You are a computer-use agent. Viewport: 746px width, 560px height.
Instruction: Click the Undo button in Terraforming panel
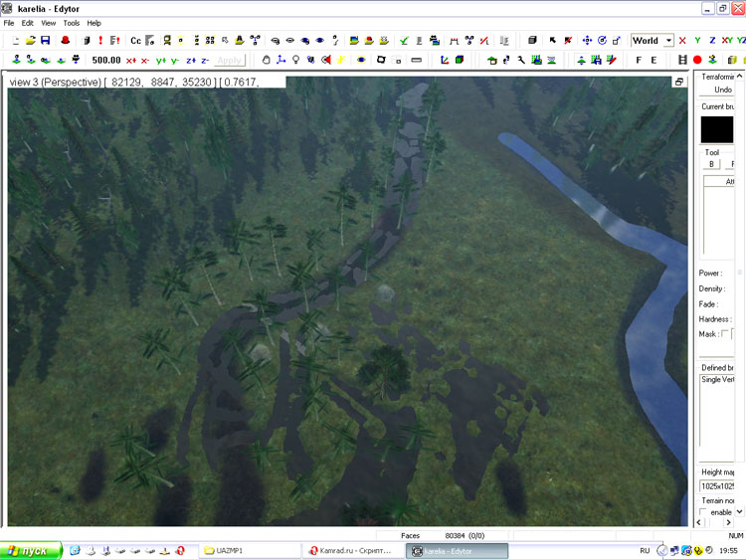click(722, 90)
